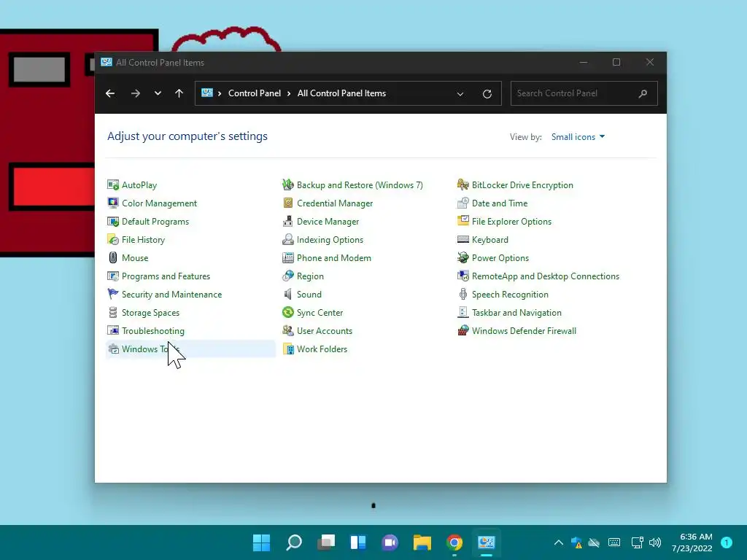Click the taskbar Control Panel icon

pyautogui.click(x=487, y=542)
